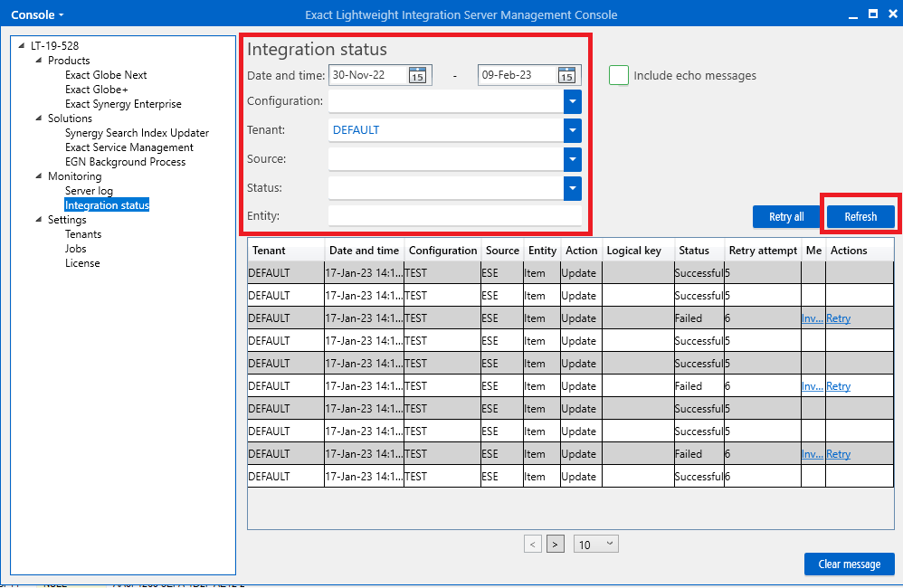Collapse the Products tree node
903x588 pixels.
(39, 60)
